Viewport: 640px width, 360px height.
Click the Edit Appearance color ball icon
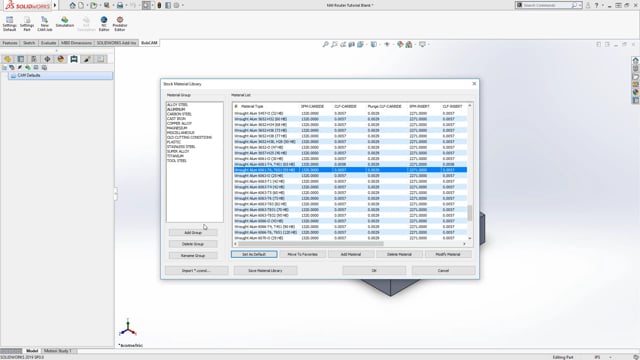coord(400,44)
